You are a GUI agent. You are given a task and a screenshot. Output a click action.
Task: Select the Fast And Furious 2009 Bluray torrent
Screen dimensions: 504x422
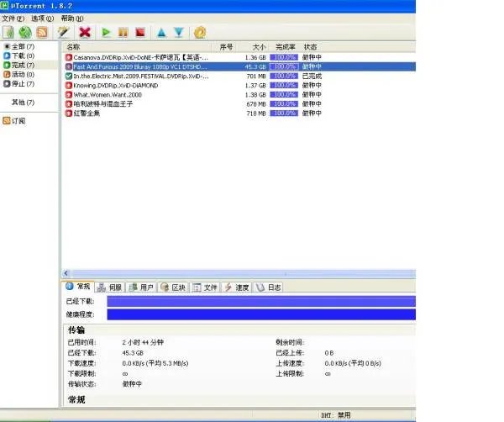tap(239, 67)
